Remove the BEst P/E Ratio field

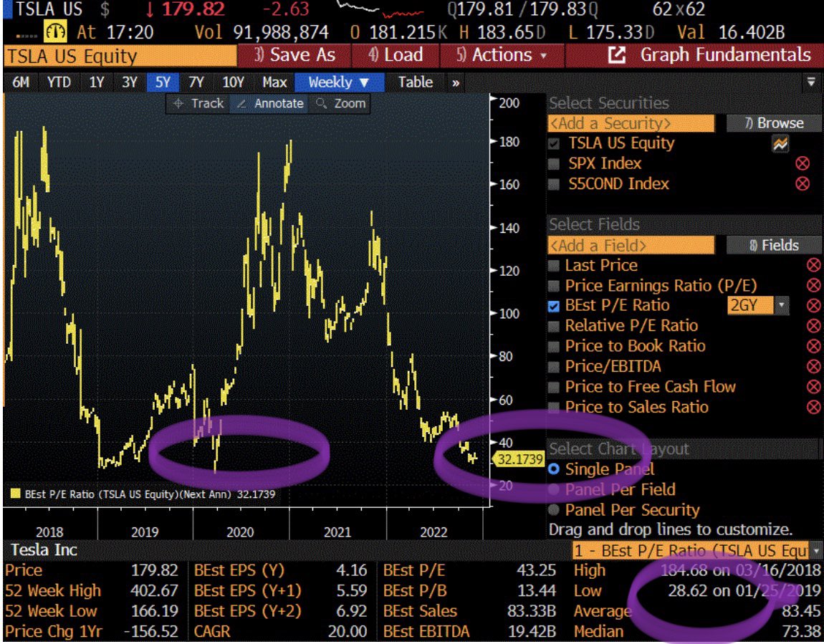[x=813, y=305]
